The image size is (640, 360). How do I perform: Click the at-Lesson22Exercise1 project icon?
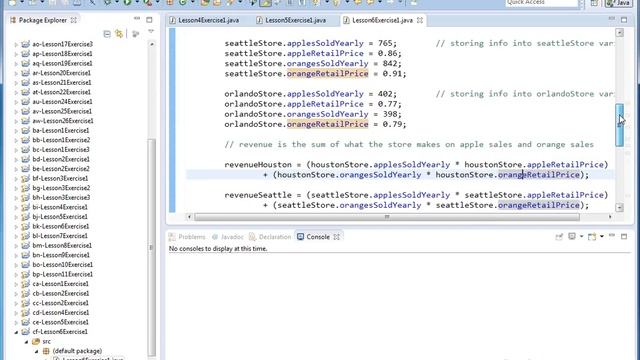(x=26, y=92)
